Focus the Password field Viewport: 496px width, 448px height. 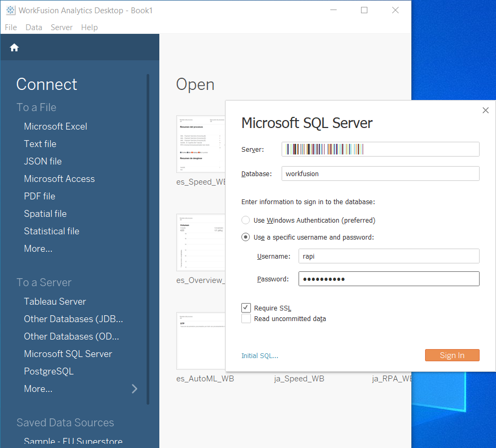(389, 279)
